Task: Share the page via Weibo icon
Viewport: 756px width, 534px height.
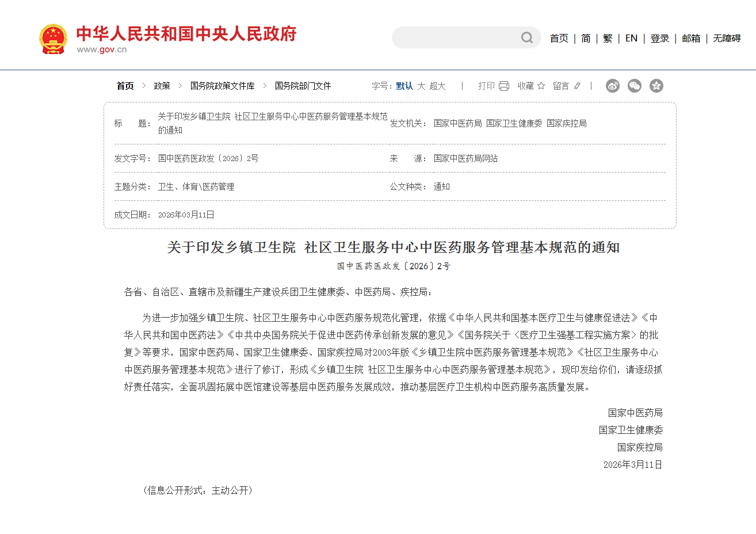Action: tap(613, 86)
